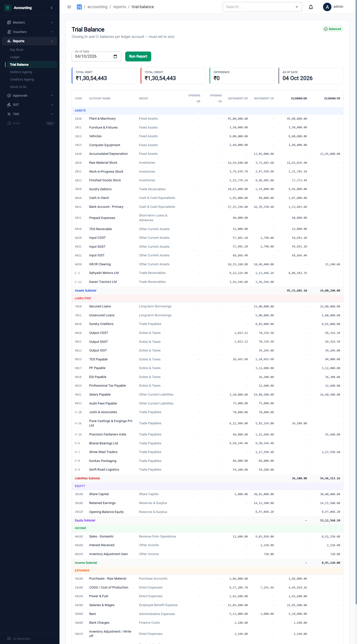This screenshot has height=644, width=357.
Task: Select the Sales - Domestic account
Action: click(x=207, y=537)
